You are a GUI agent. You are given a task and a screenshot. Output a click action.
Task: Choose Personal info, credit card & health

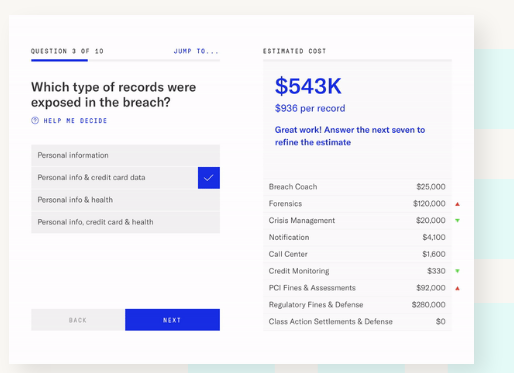[125, 222]
